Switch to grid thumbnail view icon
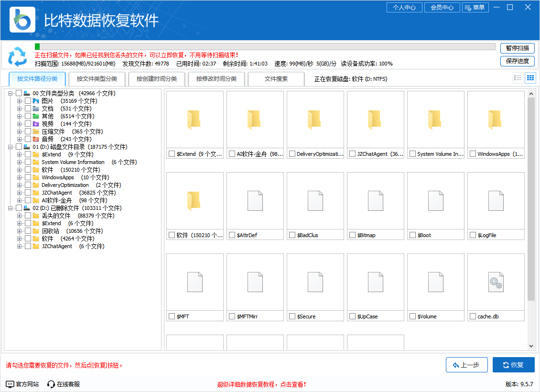540x392 pixels. tap(530, 78)
